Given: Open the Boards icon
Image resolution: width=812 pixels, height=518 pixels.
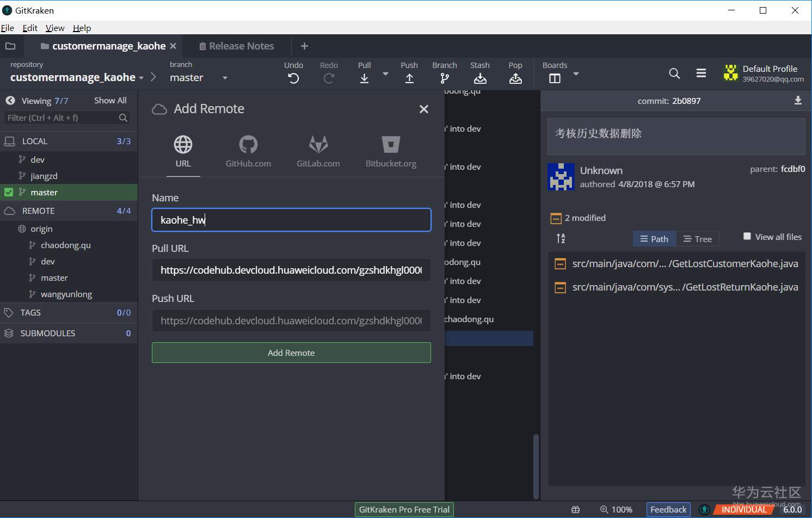Looking at the screenshot, I should 555,78.
